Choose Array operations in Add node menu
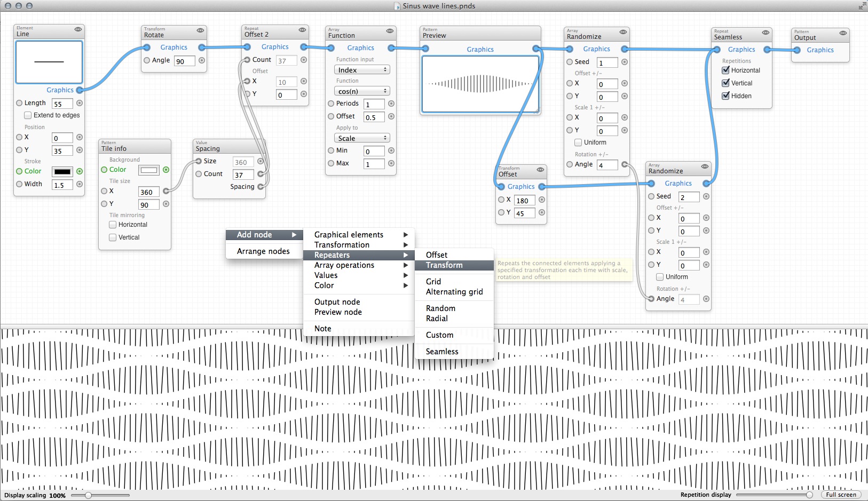This screenshot has height=501, width=868. (x=344, y=265)
